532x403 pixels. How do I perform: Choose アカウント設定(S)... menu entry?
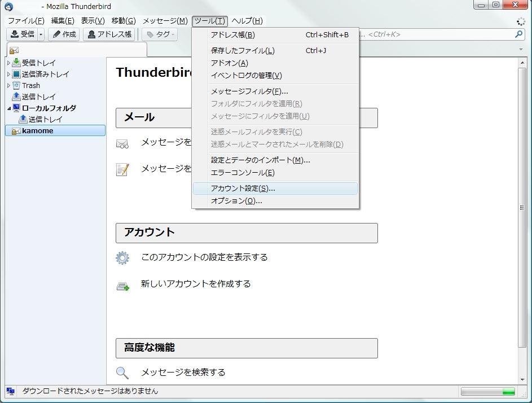pos(275,189)
